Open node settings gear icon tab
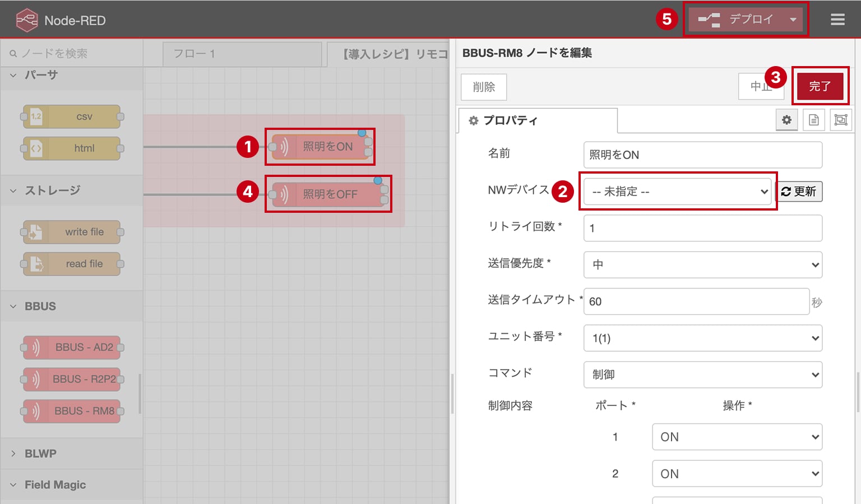The height and width of the screenshot is (504, 861). coord(787,120)
